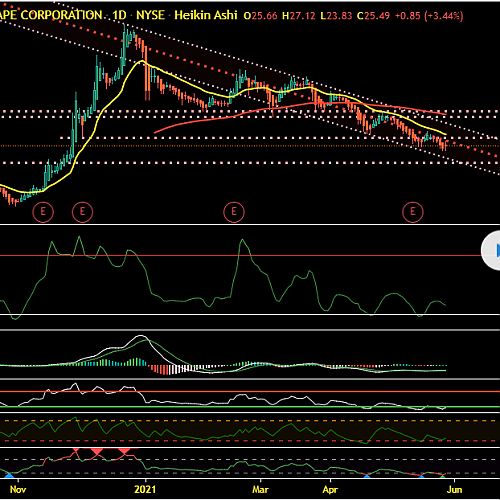Click the Heikin Ashi chart type label
This screenshot has width=500, height=500.
[x=206, y=15]
